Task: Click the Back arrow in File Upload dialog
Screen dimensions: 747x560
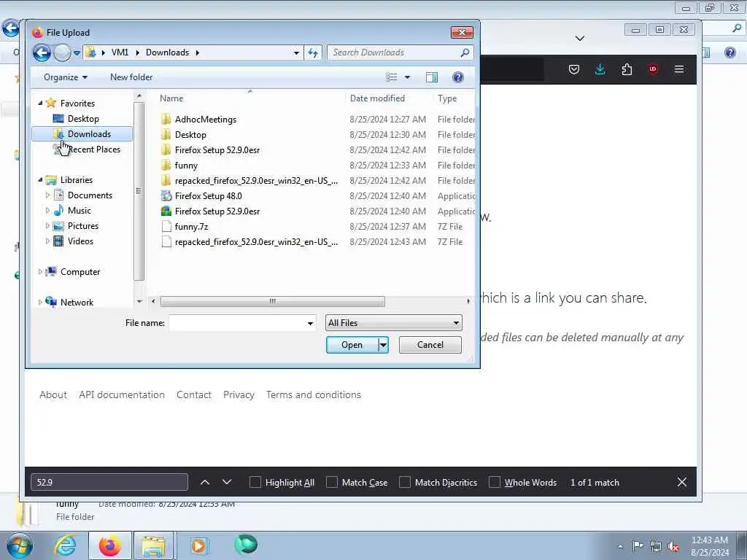Action: 42,52
